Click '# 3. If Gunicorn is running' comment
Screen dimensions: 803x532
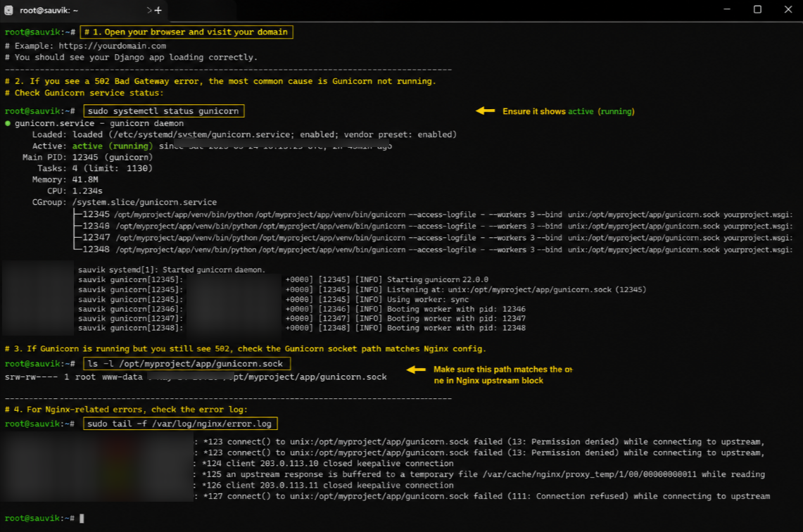(x=246, y=349)
